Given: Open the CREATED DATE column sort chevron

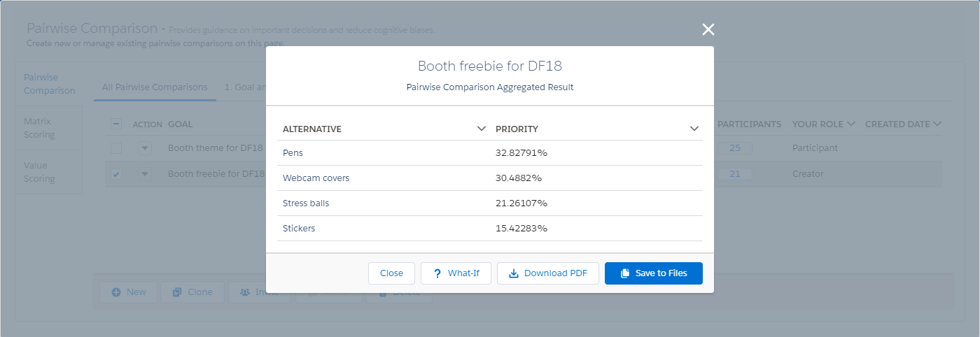Looking at the screenshot, I should coord(937,124).
